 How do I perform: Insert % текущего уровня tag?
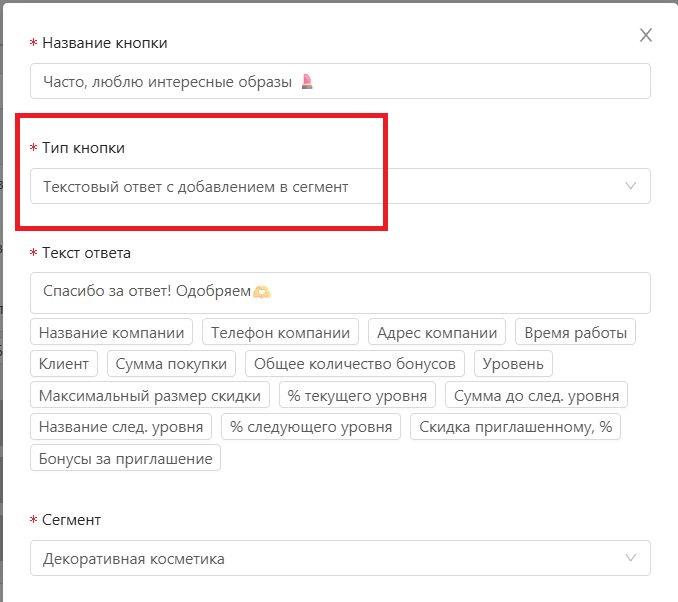tap(357, 395)
